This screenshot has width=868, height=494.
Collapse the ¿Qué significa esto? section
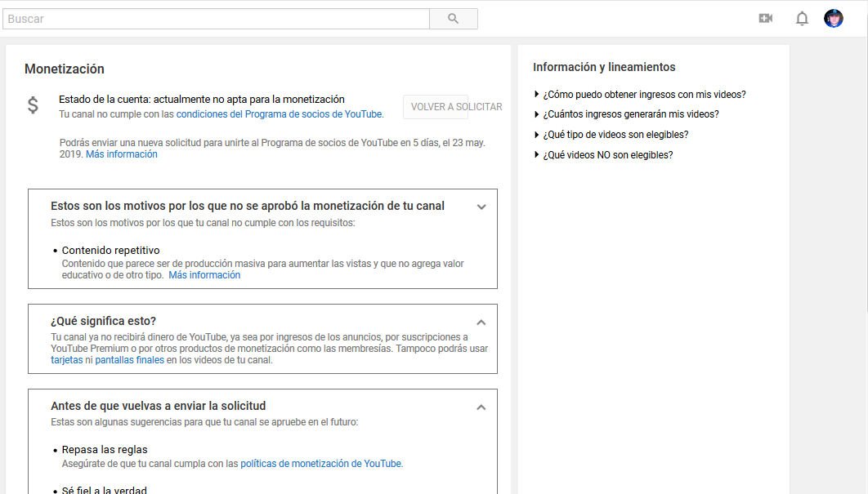tap(481, 323)
